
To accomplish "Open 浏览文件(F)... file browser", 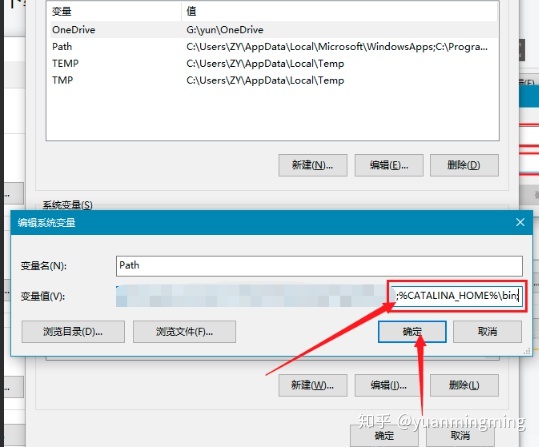I will point(184,332).
